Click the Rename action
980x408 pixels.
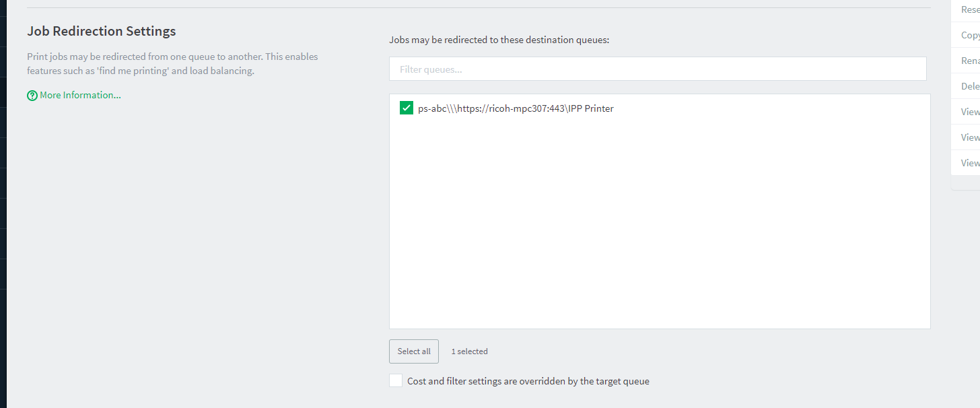tap(969, 60)
